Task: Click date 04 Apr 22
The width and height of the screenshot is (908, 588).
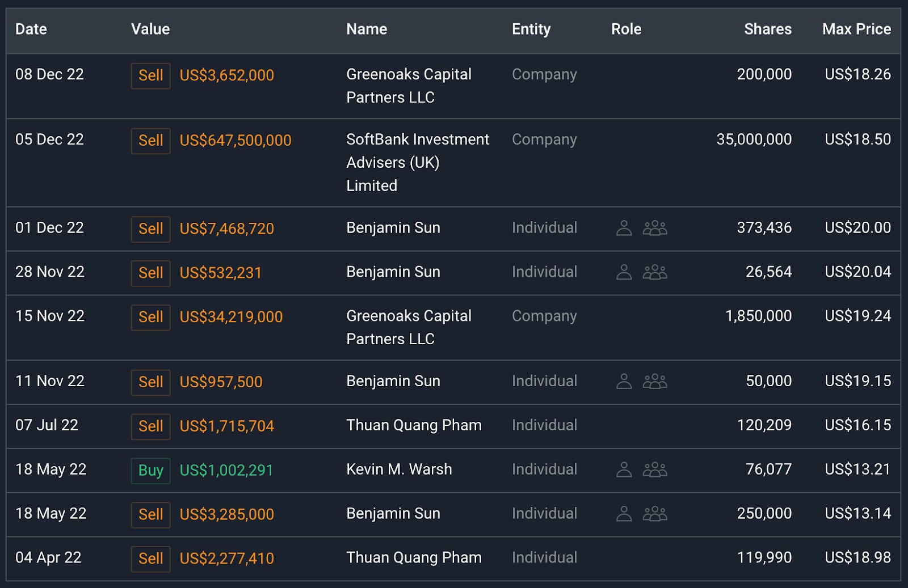Action: pos(48,558)
